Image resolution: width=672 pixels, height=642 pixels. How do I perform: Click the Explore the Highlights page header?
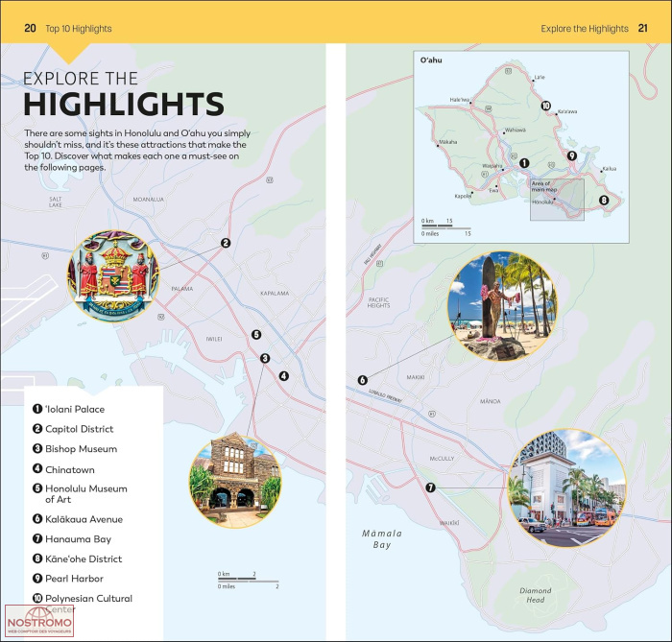(584, 29)
